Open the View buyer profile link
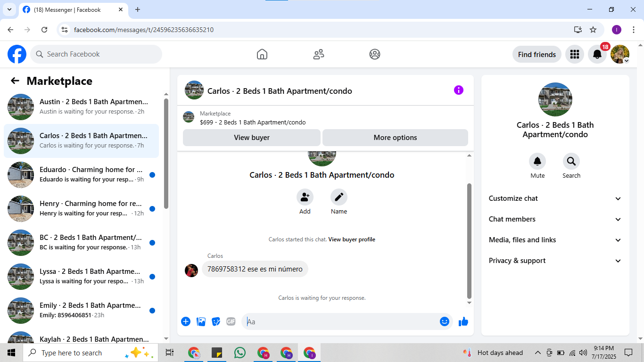The image size is (644, 362). (352, 239)
